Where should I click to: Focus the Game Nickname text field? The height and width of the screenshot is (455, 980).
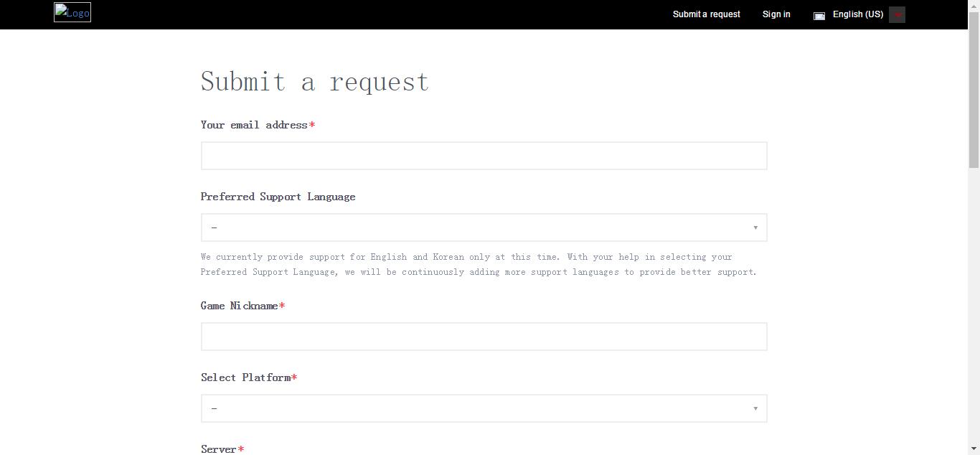click(x=484, y=337)
